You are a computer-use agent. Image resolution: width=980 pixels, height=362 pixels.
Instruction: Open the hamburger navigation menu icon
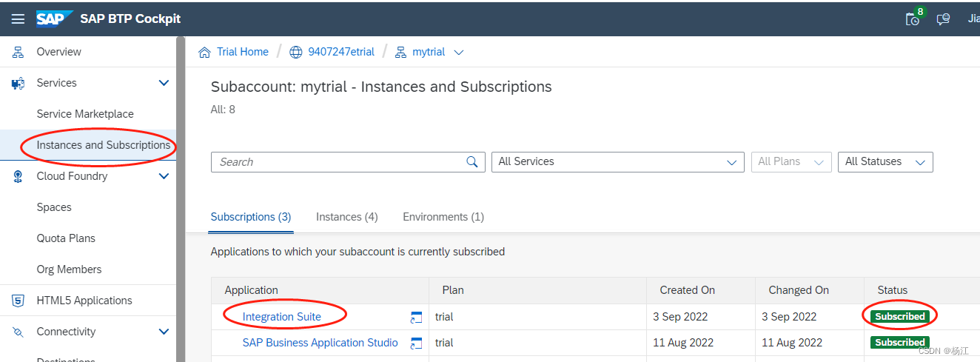pyautogui.click(x=18, y=19)
